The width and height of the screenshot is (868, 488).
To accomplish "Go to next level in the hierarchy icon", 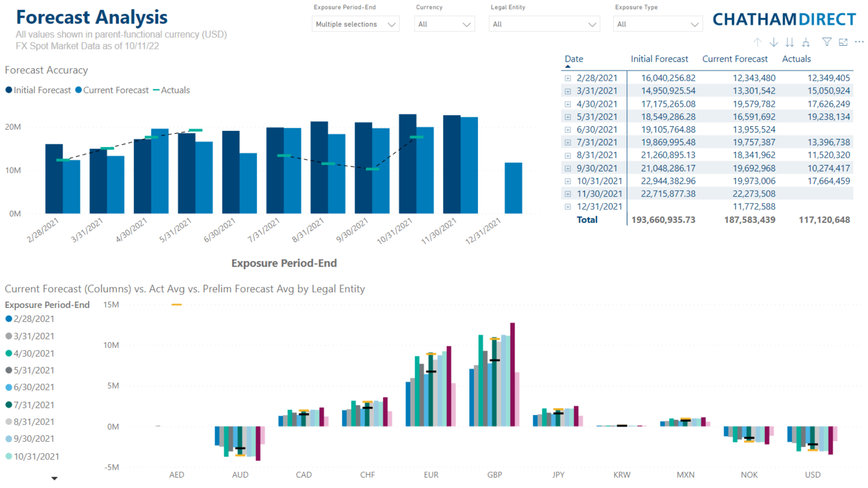I will [790, 42].
